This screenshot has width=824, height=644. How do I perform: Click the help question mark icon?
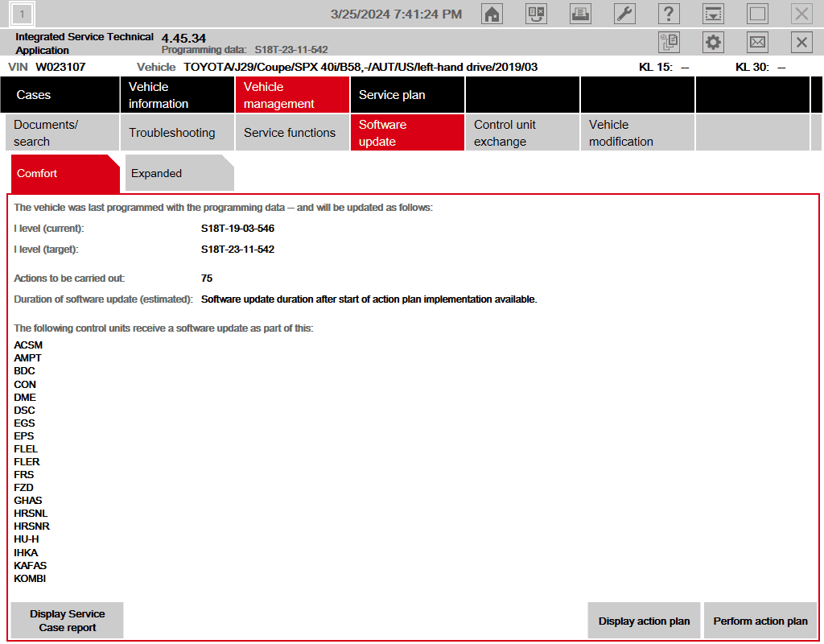pos(669,14)
